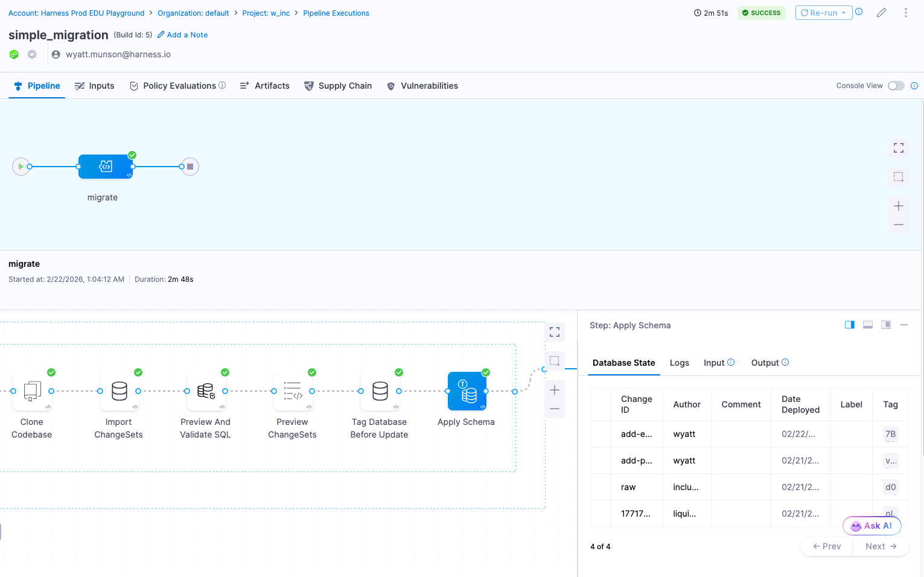924x577 pixels.
Task: Zoom out on the step graph
Action: pyautogui.click(x=555, y=409)
